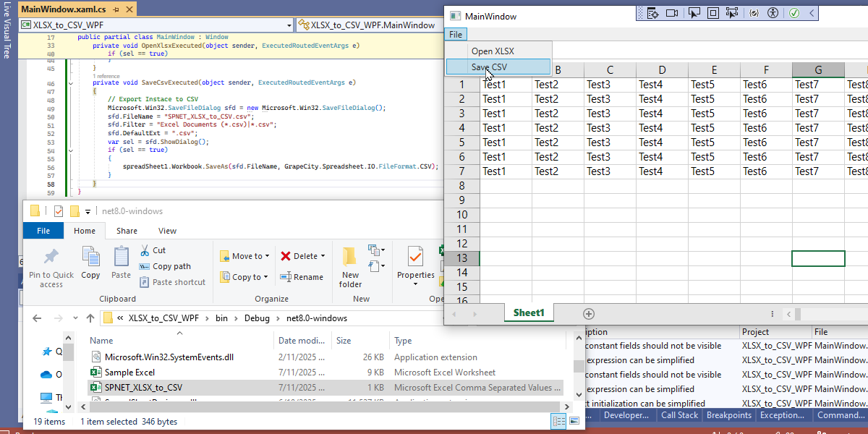Select Microsoft.Win32.SystemEvents.dll file
Viewport: 868px width, 434px height.
tap(325, 357)
